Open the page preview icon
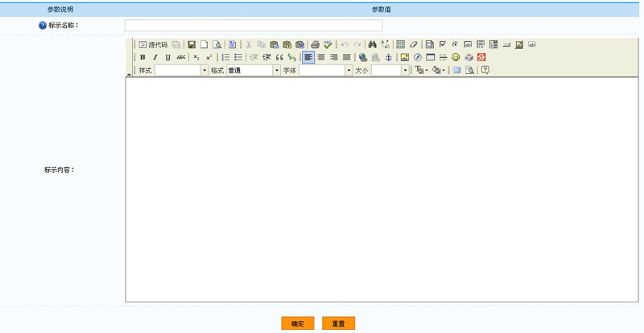644x333 pixels. pyautogui.click(x=217, y=45)
